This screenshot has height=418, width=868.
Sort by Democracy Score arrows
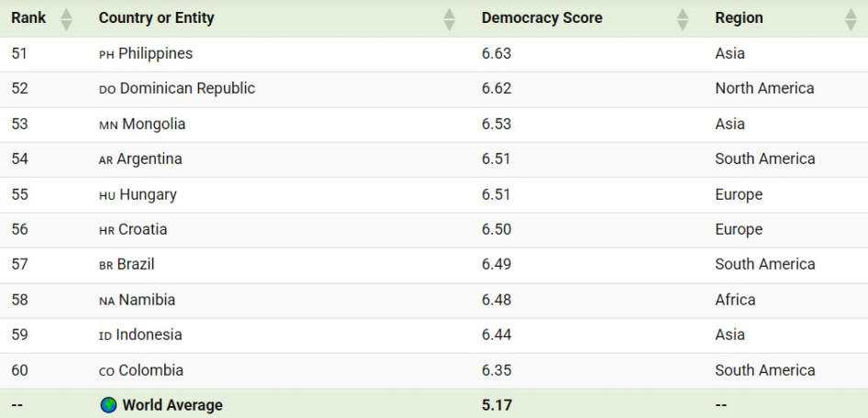(x=682, y=18)
